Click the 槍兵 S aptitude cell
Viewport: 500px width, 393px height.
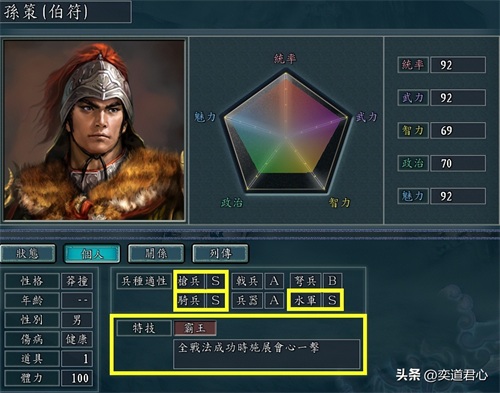pyautogui.click(x=201, y=281)
